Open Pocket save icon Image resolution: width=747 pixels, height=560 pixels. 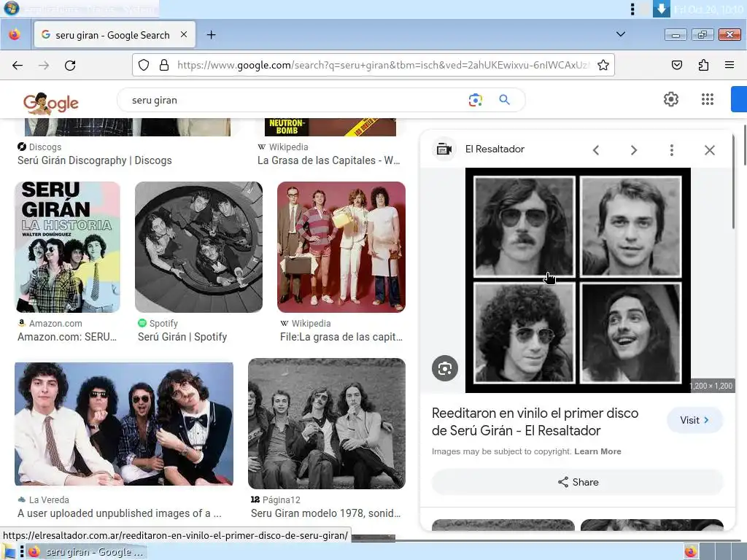676,65
